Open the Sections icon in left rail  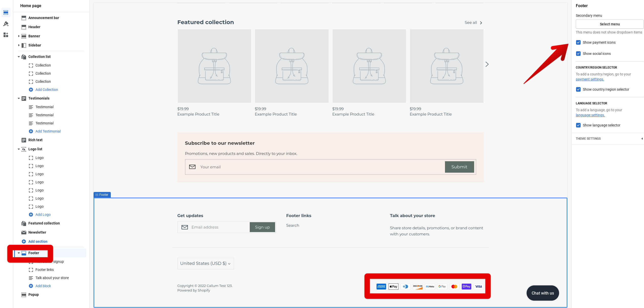point(6,12)
